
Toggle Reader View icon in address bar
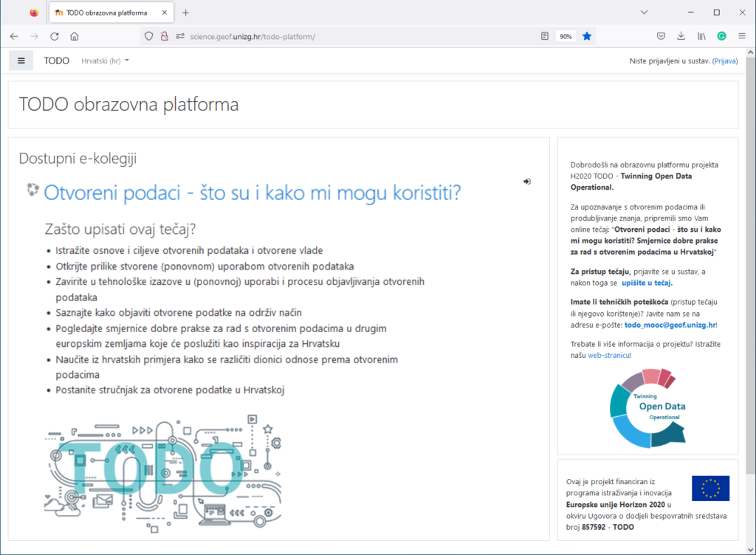click(545, 36)
